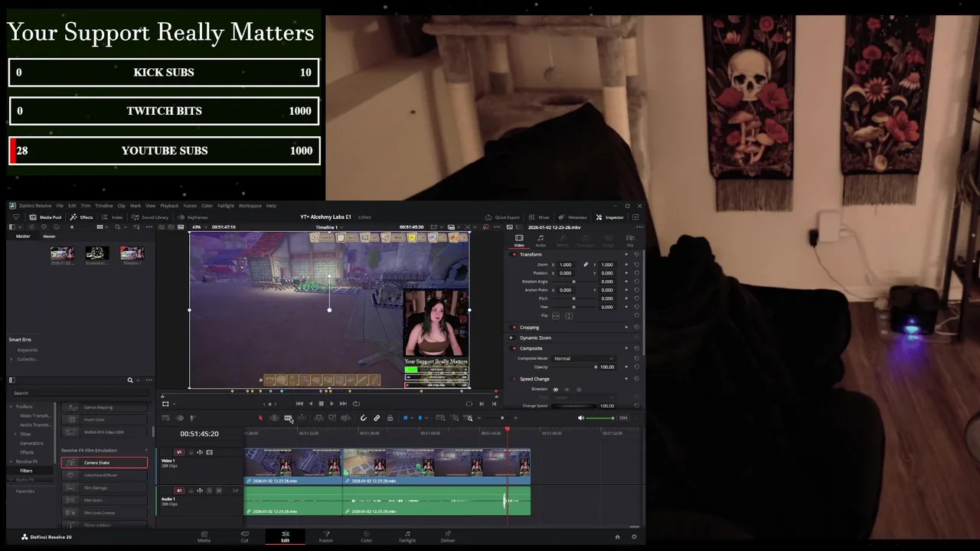The width and height of the screenshot is (980, 551).
Task: Open project settings gear icon
Action: [634, 537]
